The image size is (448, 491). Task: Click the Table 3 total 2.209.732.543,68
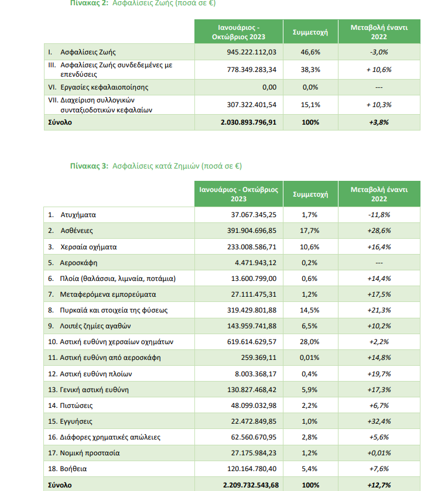click(x=249, y=485)
